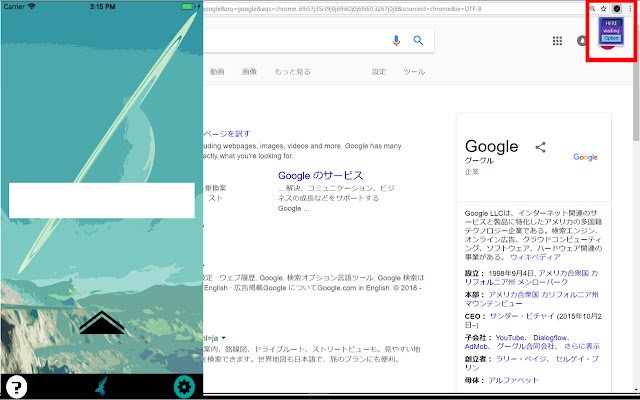Viewport: 640px width, 400px height.
Task: Open Chrome's three-dot menu
Action: tap(630, 9)
